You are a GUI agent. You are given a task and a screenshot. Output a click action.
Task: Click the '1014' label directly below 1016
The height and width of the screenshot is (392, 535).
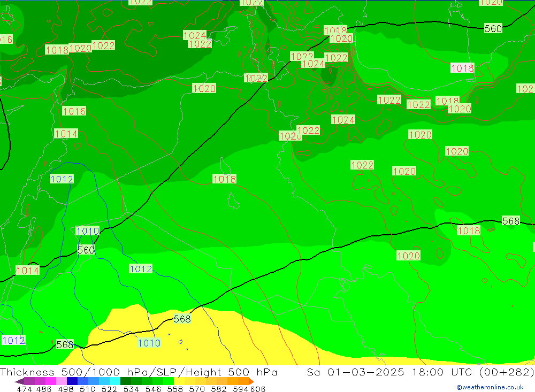coord(66,133)
